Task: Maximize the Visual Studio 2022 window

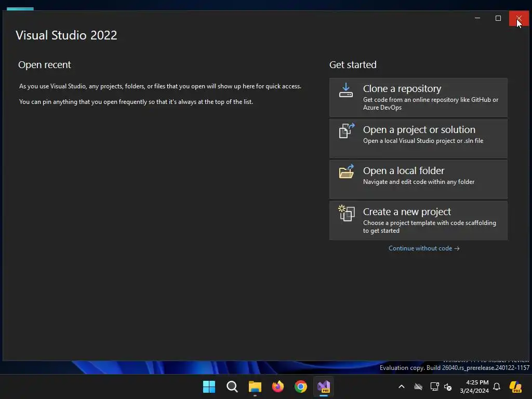Action: [498, 18]
